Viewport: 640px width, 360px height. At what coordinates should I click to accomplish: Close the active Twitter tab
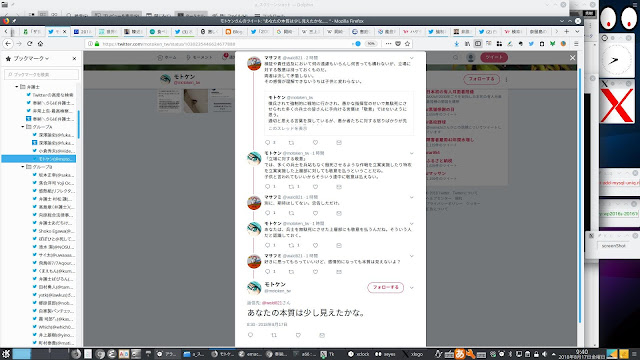click(64, 31)
